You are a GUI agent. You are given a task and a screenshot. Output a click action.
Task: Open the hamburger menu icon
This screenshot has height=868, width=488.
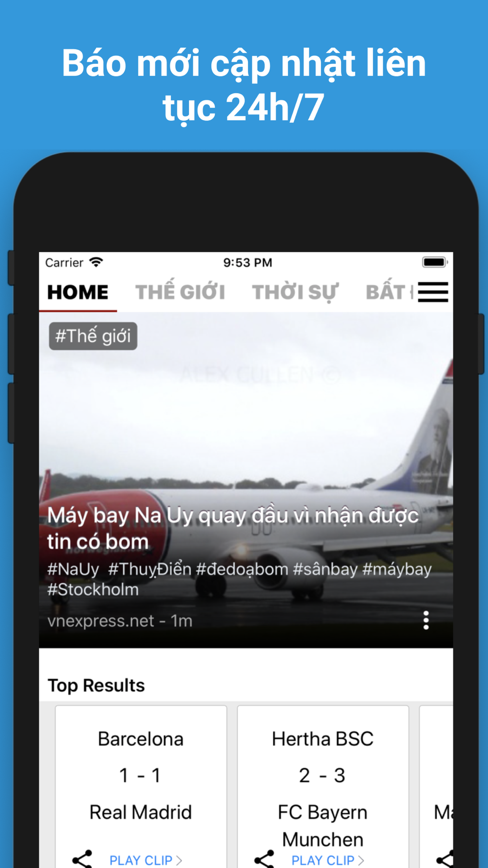pos(433,292)
